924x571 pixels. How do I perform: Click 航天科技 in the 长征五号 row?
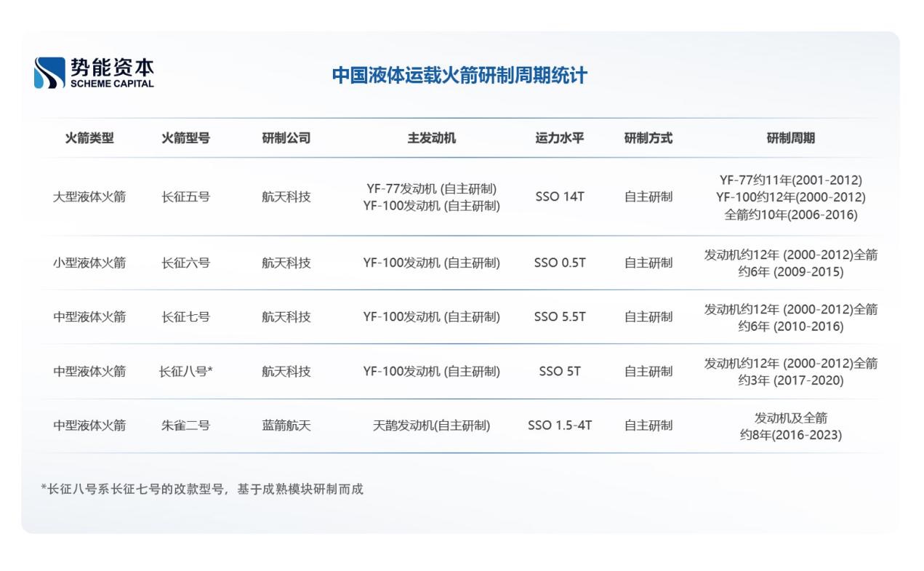[286, 196]
